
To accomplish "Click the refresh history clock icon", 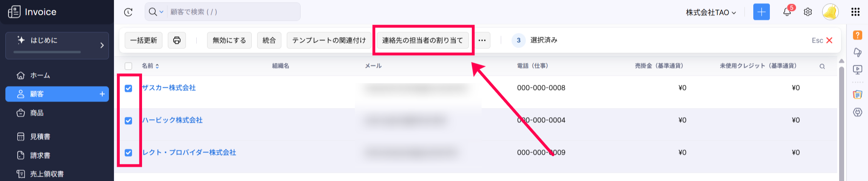I will click(x=128, y=12).
